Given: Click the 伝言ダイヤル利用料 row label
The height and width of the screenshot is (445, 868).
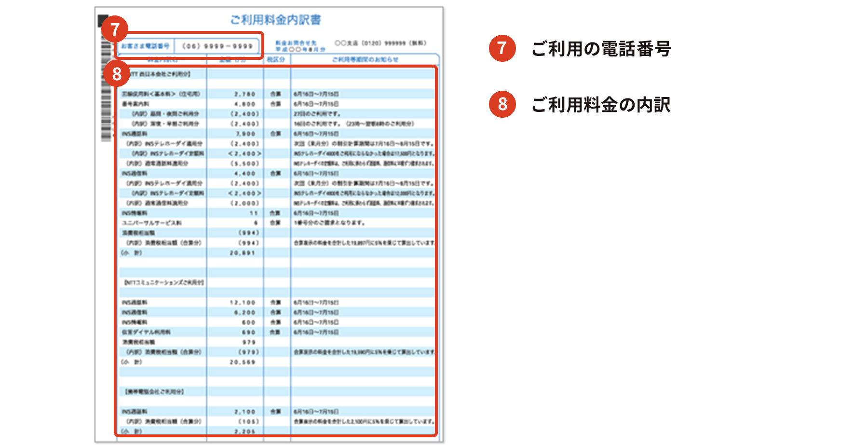Looking at the screenshot, I should 146,332.
